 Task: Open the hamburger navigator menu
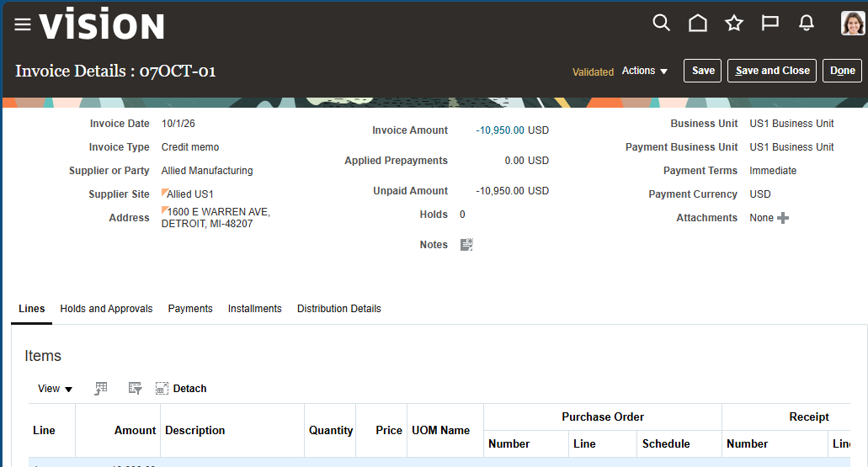tap(23, 24)
